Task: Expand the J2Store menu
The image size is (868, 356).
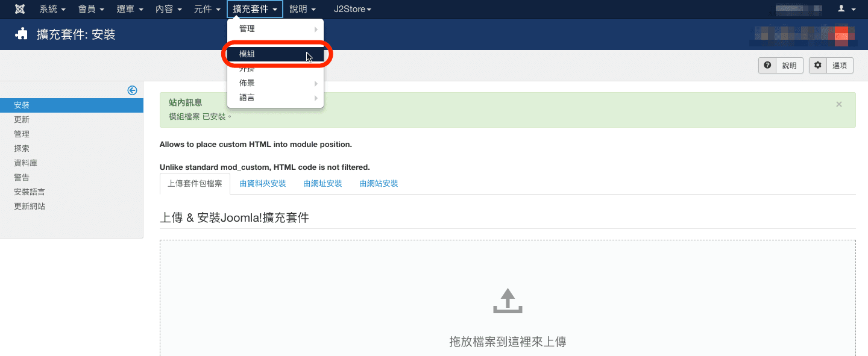Action: point(352,9)
